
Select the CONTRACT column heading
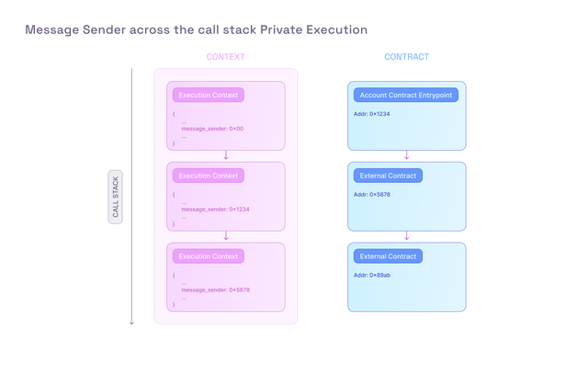[406, 57]
